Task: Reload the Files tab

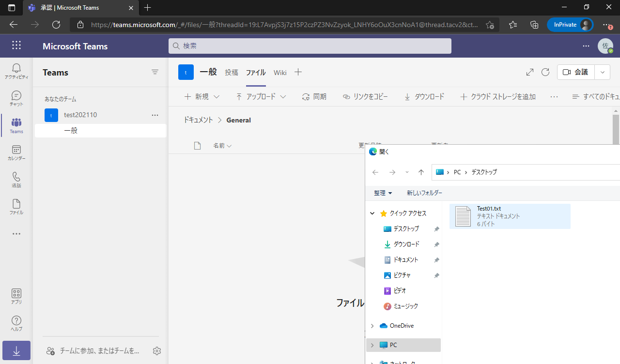Action: [x=545, y=72]
